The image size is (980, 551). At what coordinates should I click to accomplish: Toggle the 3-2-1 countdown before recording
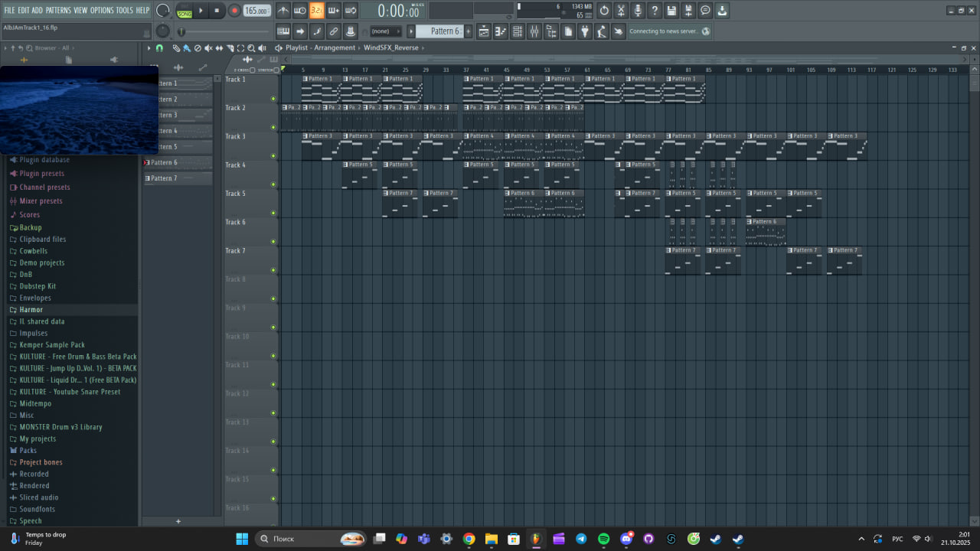tap(317, 11)
